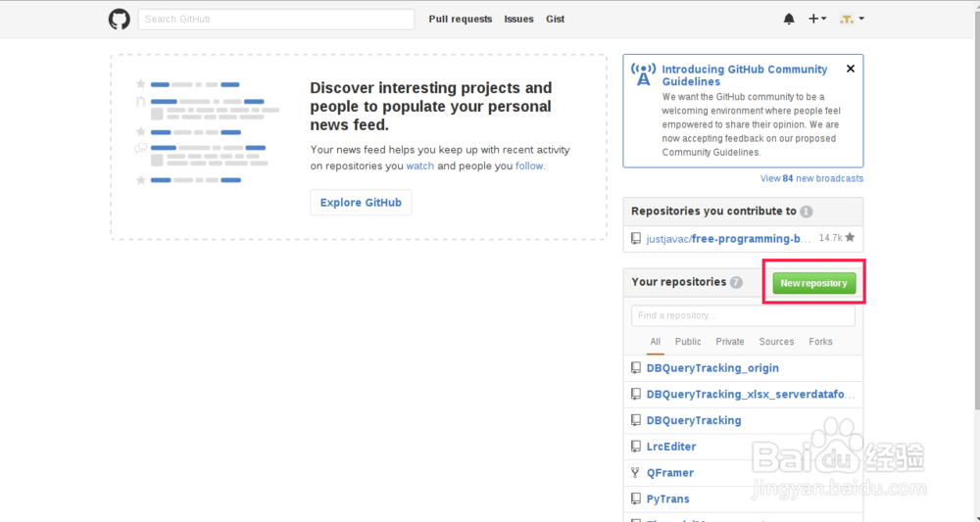Filter repositories by the Public tab
The width and height of the screenshot is (980, 522).
[688, 342]
